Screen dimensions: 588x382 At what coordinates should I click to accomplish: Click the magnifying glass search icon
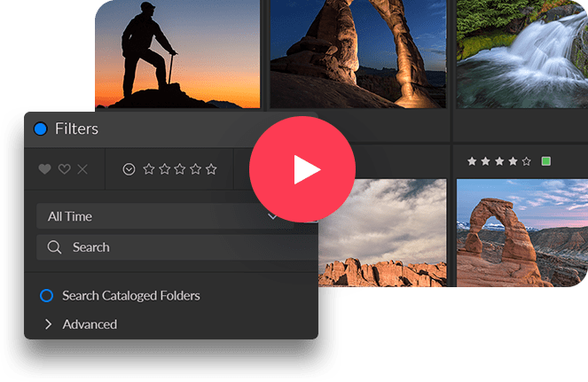pyautogui.click(x=54, y=247)
